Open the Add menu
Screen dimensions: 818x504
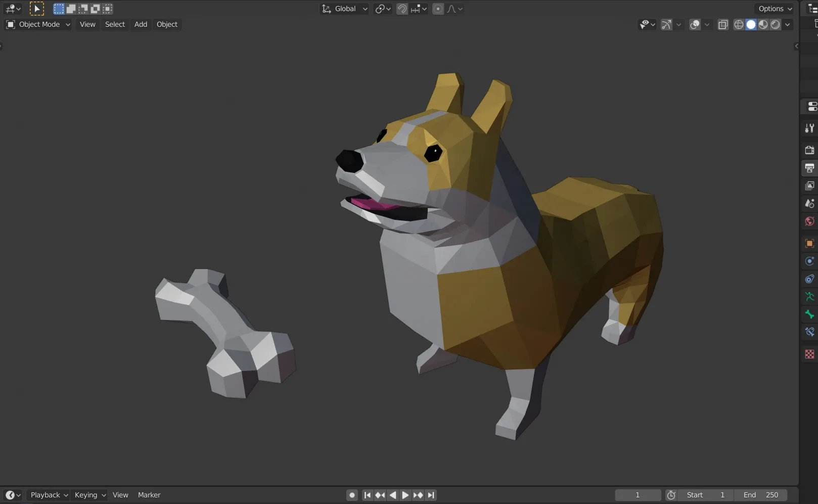point(141,24)
